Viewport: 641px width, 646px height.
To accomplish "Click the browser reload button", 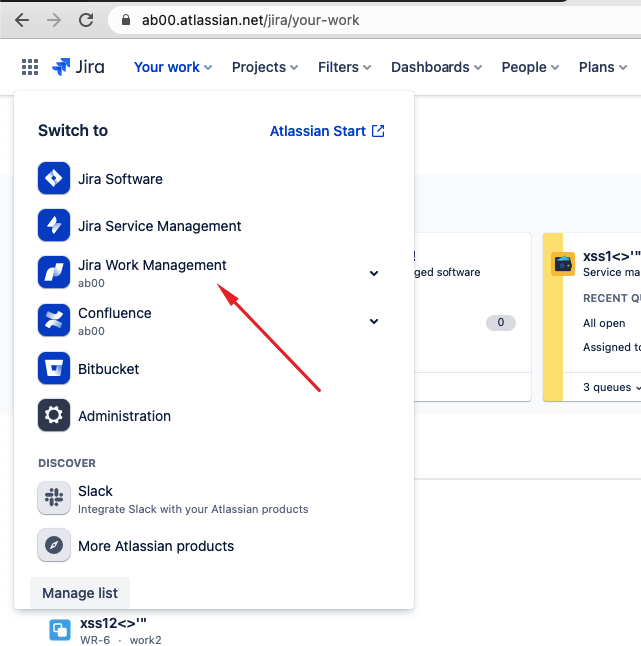I will (86, 20).
